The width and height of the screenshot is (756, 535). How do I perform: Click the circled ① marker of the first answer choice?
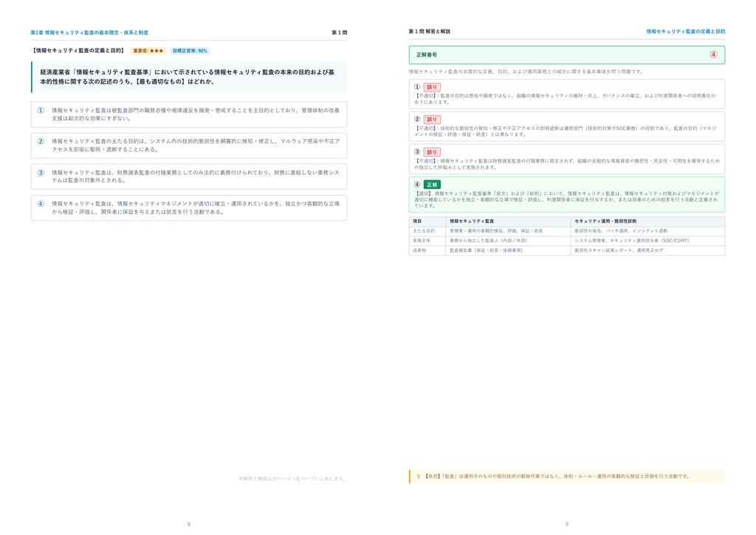[x=41, y=110]
